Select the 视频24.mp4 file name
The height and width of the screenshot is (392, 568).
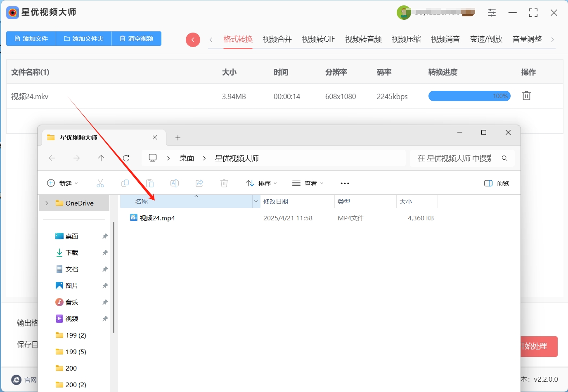pyautogui.click(x=157, y=218)
